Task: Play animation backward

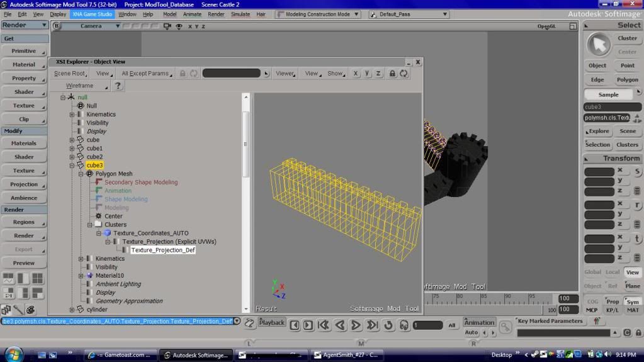Action: click(x=340, y=325)
